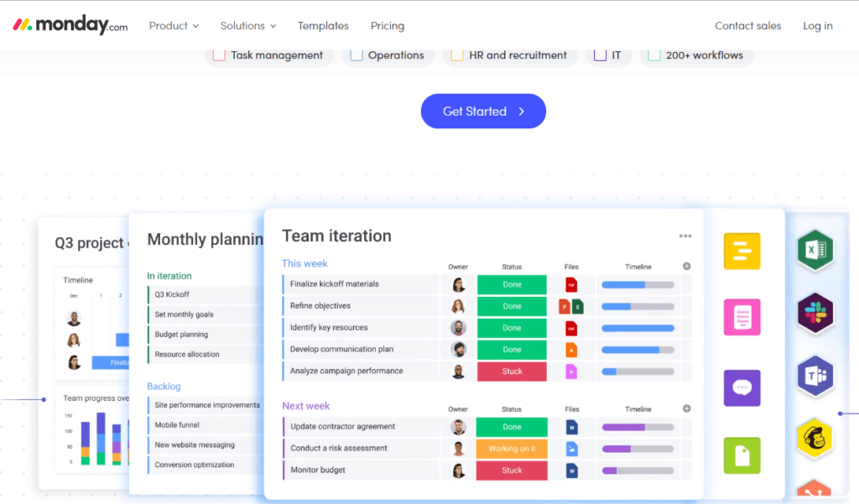Select the Slack integration icon
The width and height of the screenshot is (859, 504).
tap(815, 314)
